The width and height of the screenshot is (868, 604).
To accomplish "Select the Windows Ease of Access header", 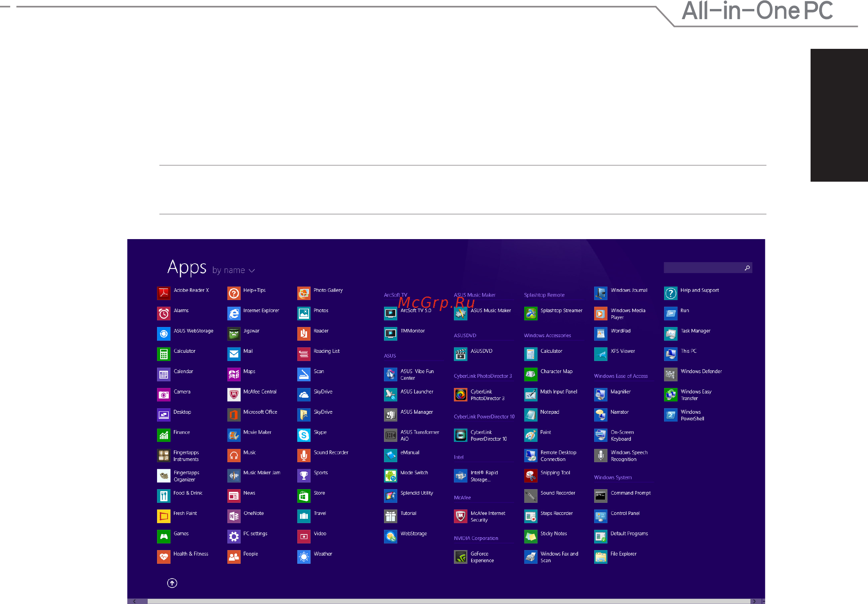I will tap(621, 376).
